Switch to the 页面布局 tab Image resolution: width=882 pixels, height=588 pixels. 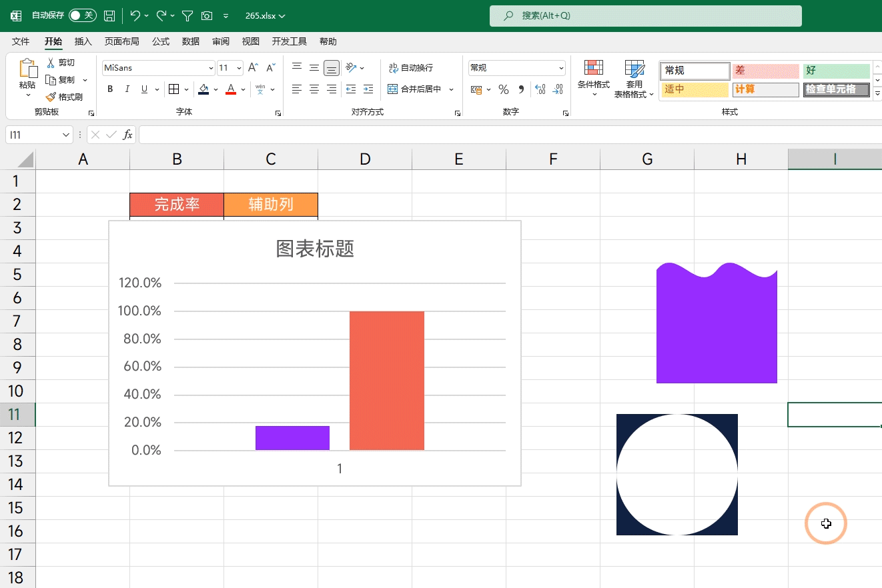121,41
